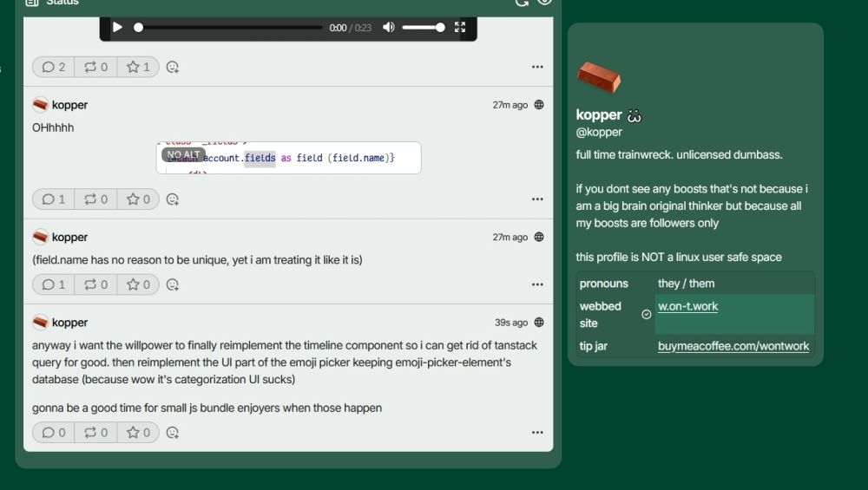Seek along the video progress bar

click(229, 27)
